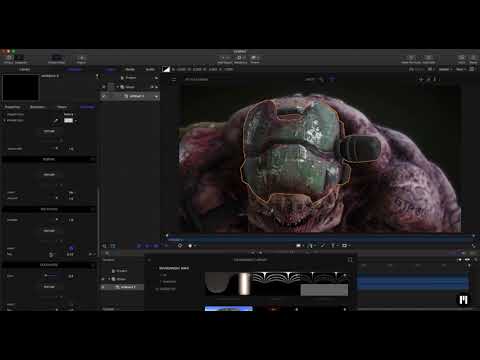Viewport: 480px width, 360px height.
Task: Click the zoom-to-fit arrows icon above timeline ruler
Action: pos(467,260)
